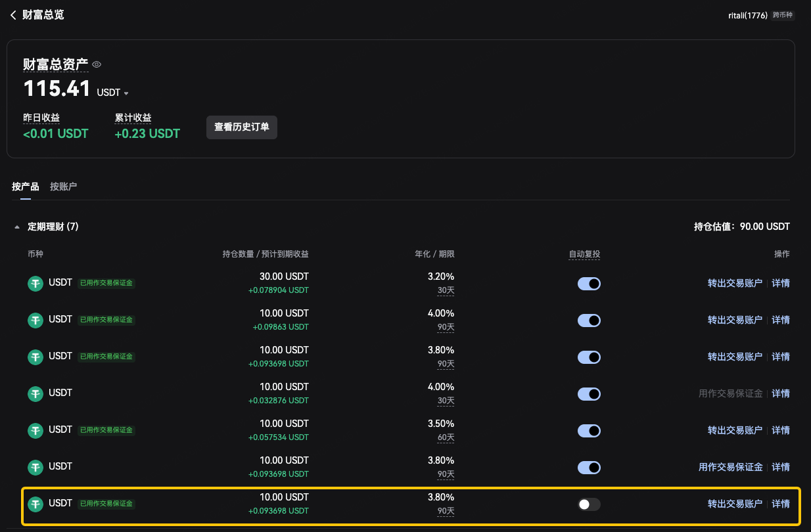Viewport: 811px width, 532px height.
Task: Click the 跨币种 badge next to ritali(1776)
Action: tap(783, 15)
